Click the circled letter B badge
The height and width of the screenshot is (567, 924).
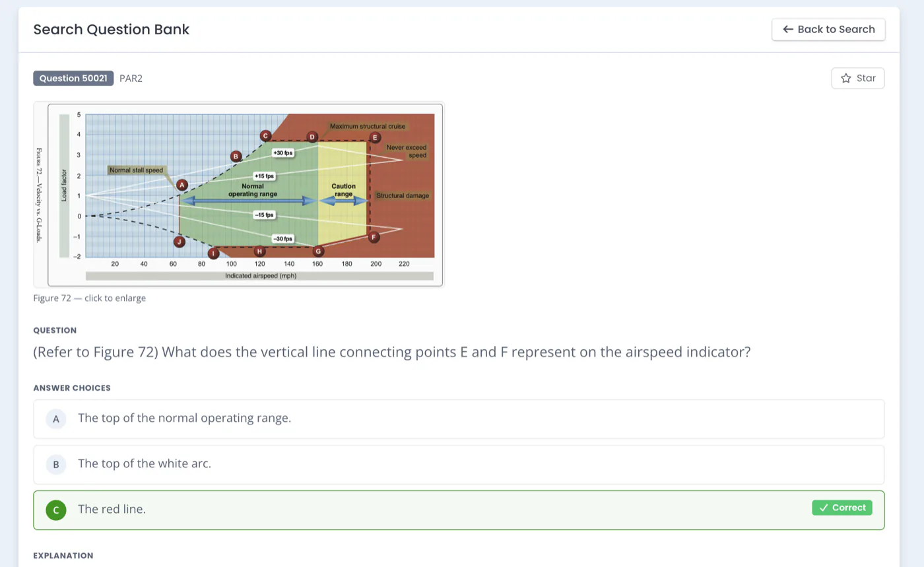tap(56, 464)
